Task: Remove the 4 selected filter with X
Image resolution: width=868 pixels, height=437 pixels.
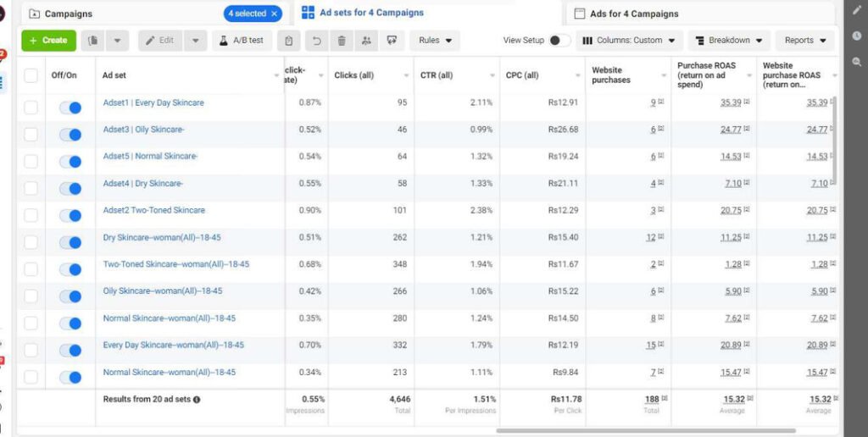Action: tap(274, 14)
